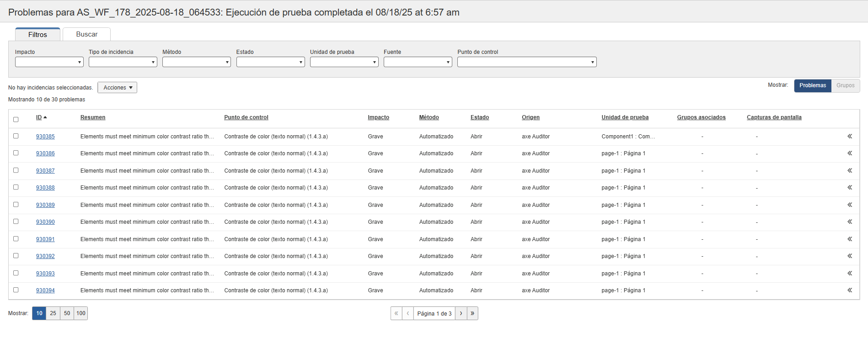Check the select-all checkbox in table header

[16, 120]
